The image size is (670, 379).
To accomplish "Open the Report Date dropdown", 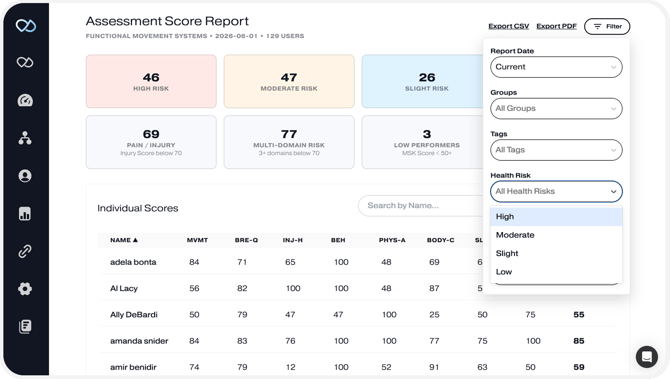I will click(x=556, y=67).
